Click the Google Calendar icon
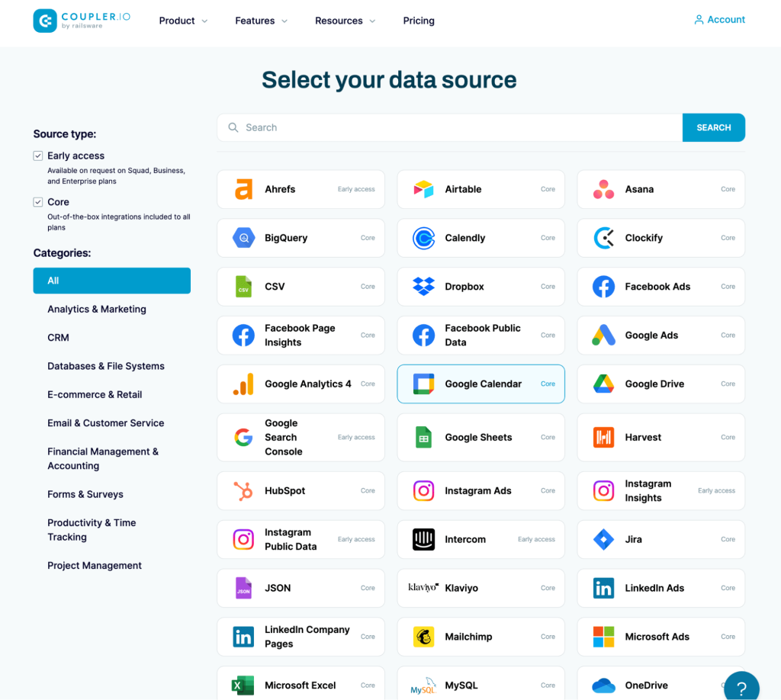This screenshot has height=700, width=781. (x=423, y=384)
